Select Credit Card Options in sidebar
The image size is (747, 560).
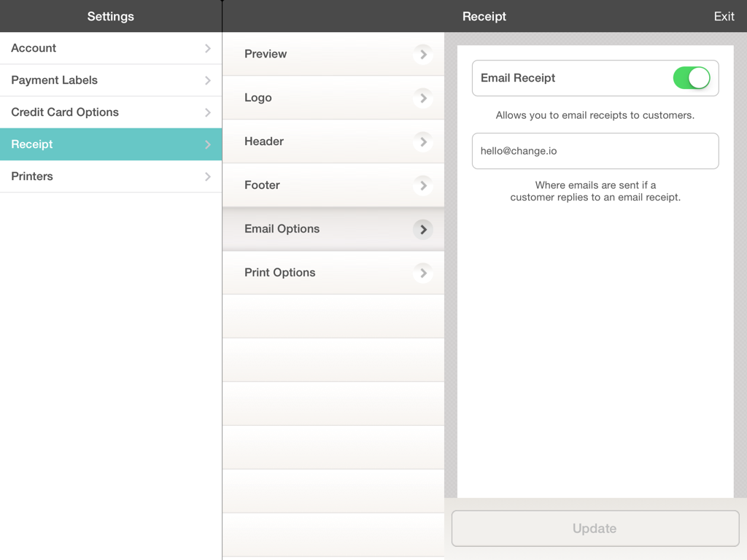click(x=111, y=112)
